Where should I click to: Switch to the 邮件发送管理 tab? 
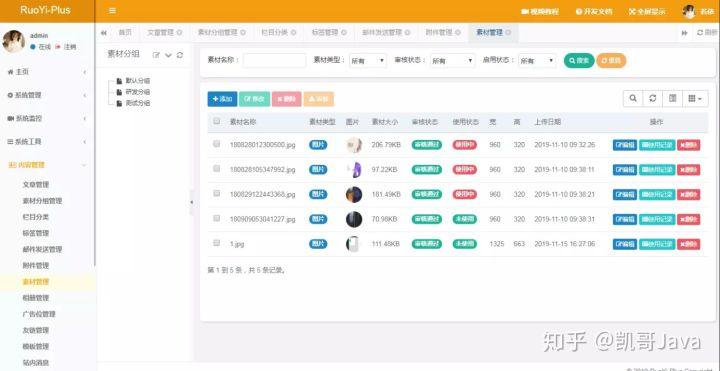(x=382, y=33)
